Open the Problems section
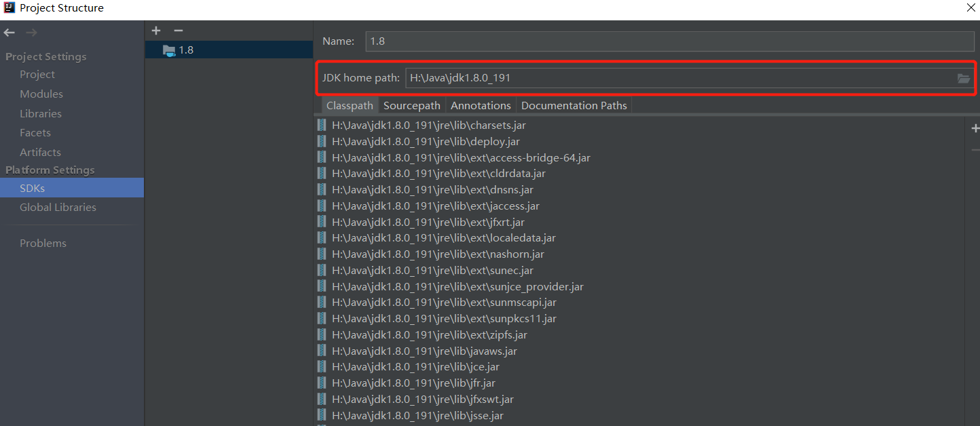 (x=43, y=244)
